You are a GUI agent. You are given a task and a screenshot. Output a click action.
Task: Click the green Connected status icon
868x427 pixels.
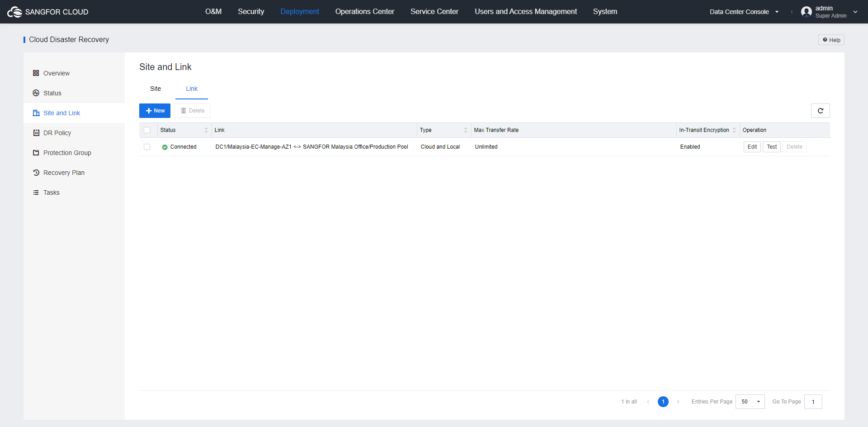[x=165, y=147]
